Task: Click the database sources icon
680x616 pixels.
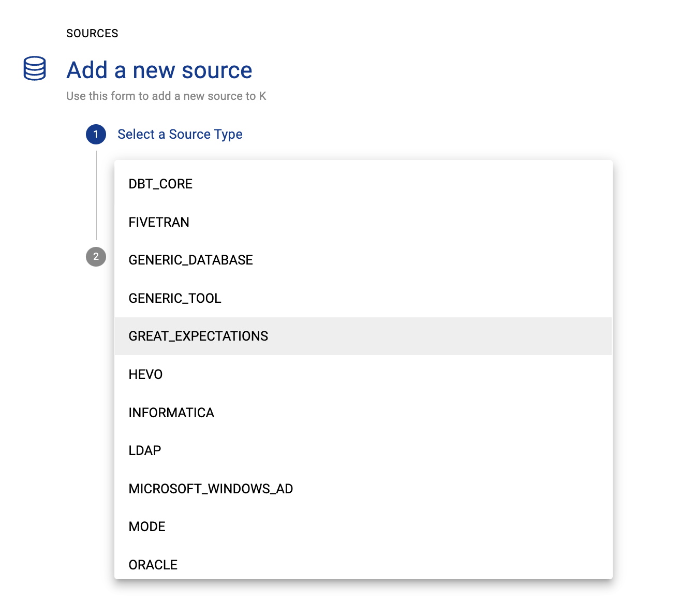Action: pyautogui.click(x=35, y=68)
